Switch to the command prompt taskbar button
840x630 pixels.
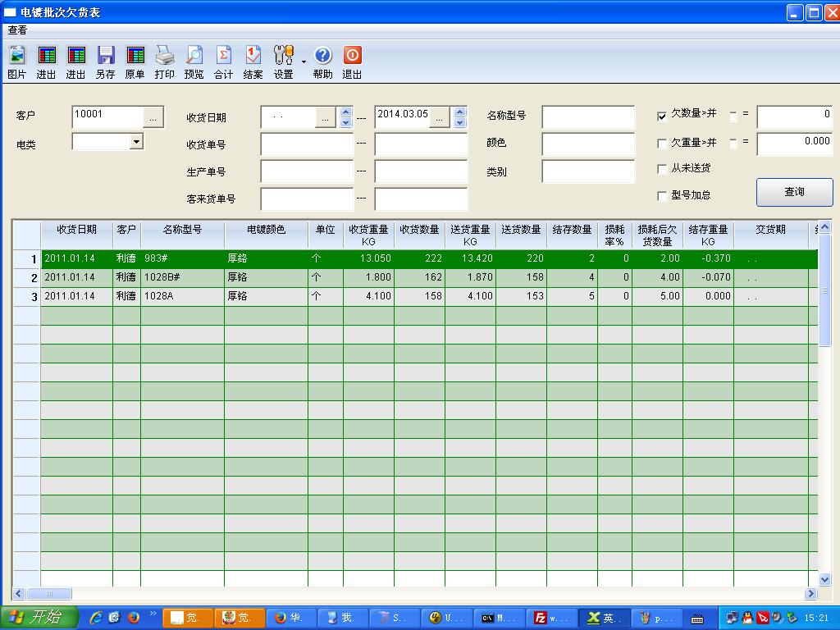[x=500, y=618]
